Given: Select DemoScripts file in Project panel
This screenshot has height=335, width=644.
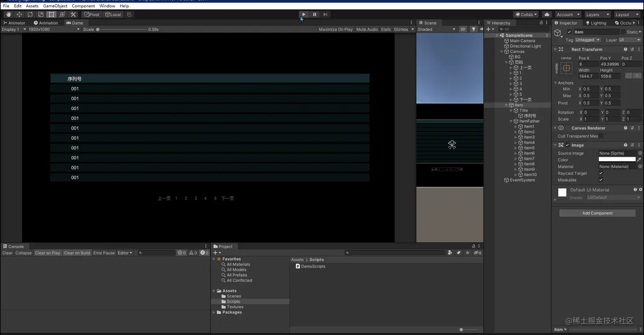Looking at the screenshot, I should 313,266.
